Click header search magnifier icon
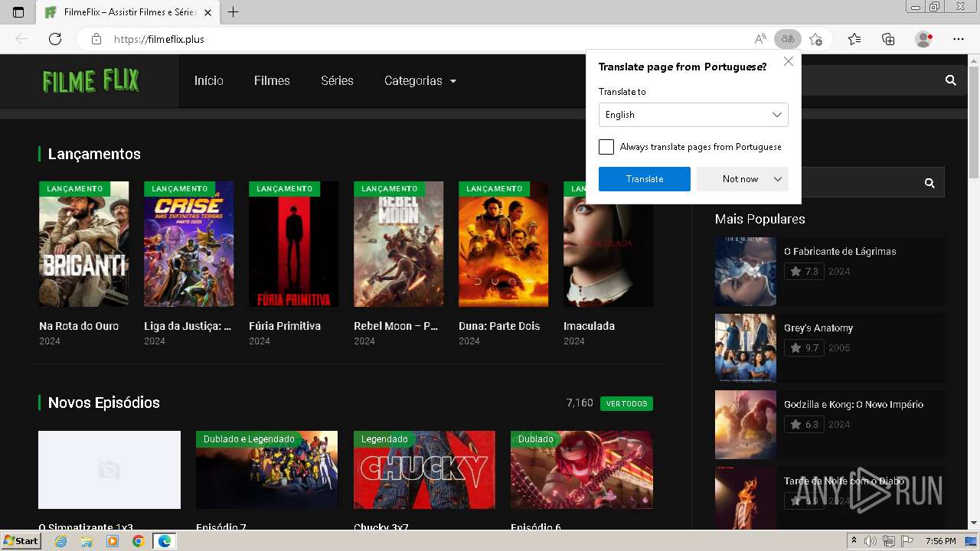The image size is (980, 551). tap(951, 80)
